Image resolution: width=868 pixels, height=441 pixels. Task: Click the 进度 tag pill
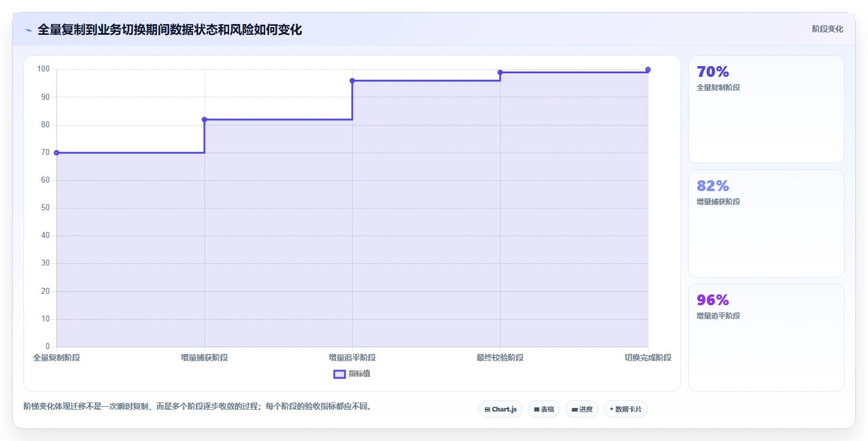[581, 409]
